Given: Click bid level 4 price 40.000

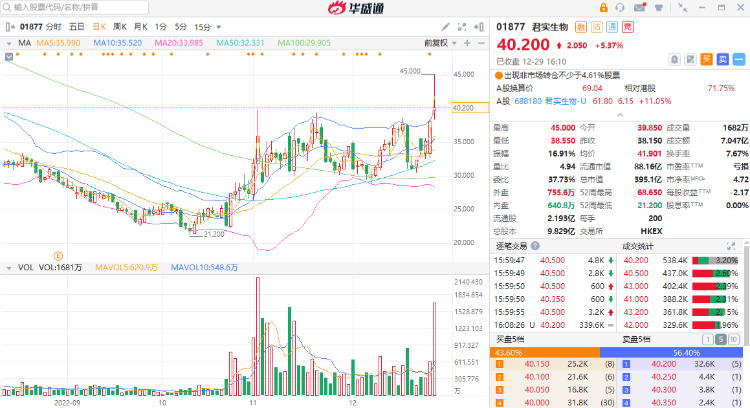Looking at the screenshot, I should (537, 403).
